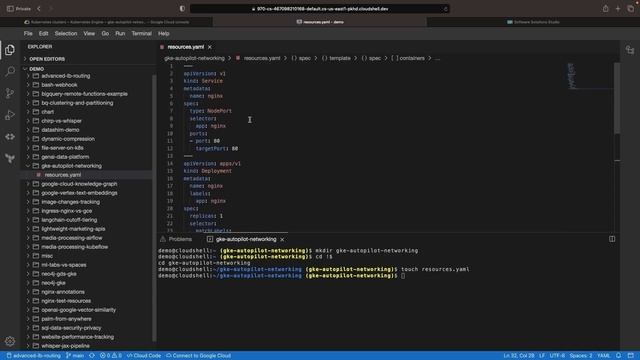The image size is (640, 360).
Task: Open the Manage settings gear
Action: pos(10,341)
